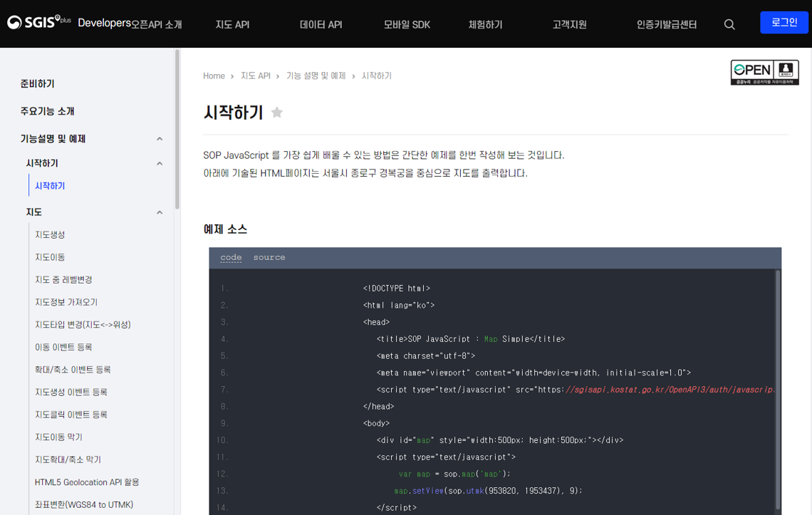Click the div id="map" code line
This screenshot has height=515, width=812.
(500, 440)
